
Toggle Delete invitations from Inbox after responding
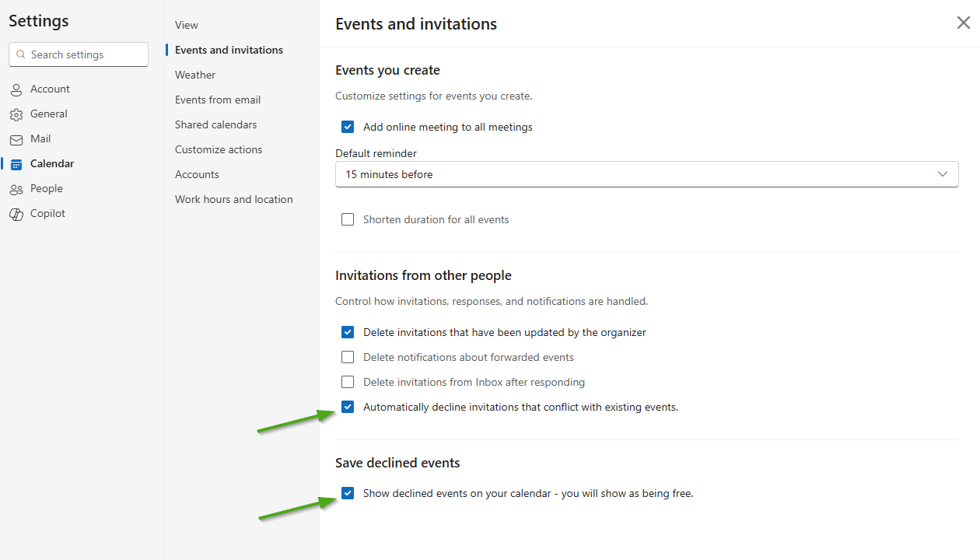pyautogui.click(x=348, y=383)
